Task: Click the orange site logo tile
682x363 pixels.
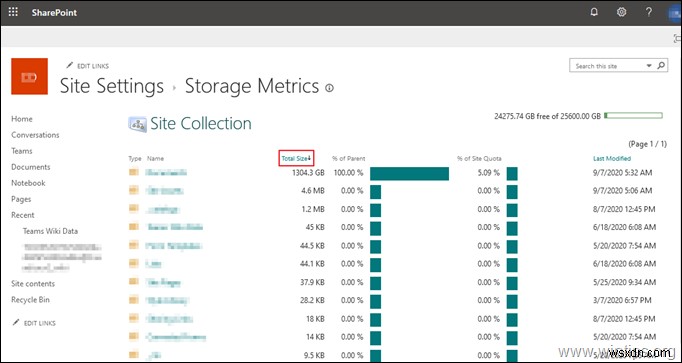Action: [29, 76]
